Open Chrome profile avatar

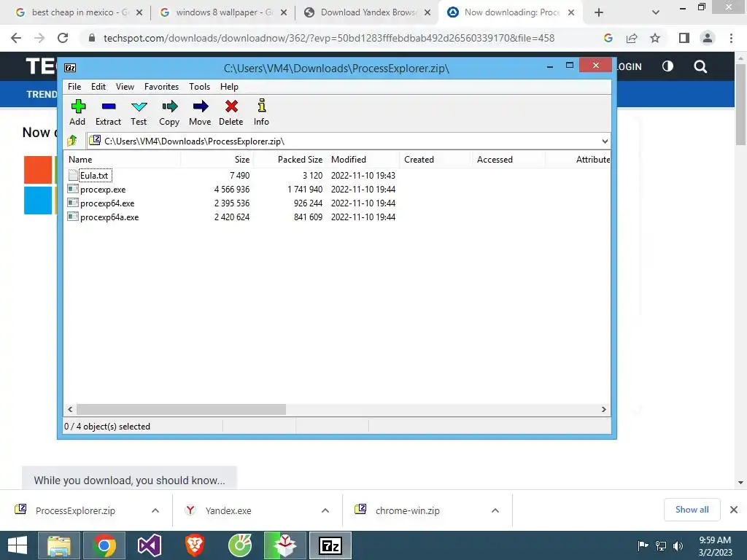click(708, 38)
